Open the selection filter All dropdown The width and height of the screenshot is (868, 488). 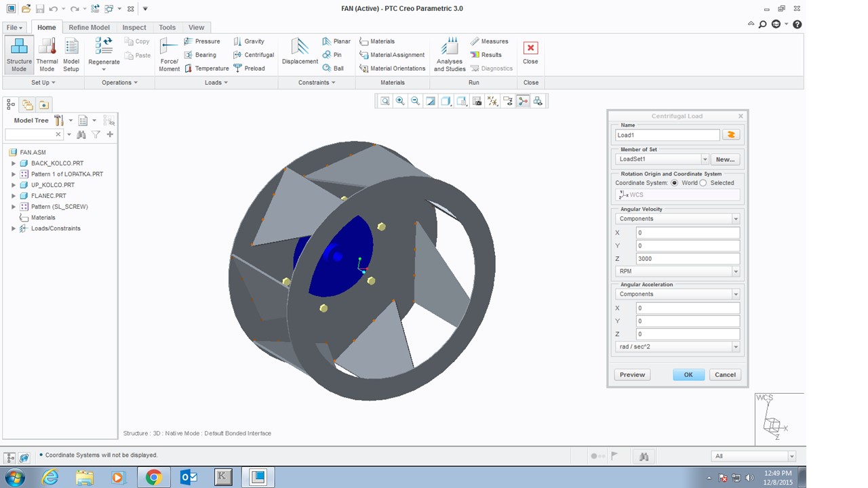tap(791, 456)
